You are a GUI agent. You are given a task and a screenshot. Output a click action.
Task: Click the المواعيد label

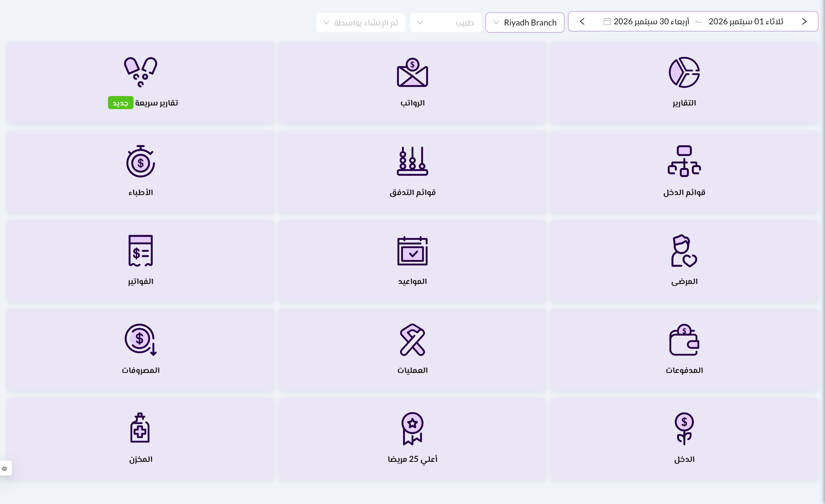pyautogui.click(x=412, y=282)
